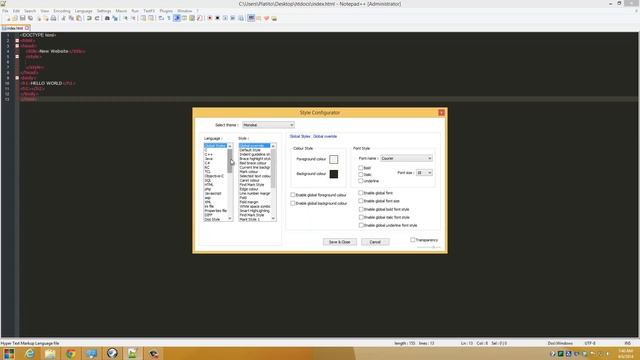Tick the Italic checkbox in Font Style
Screen dimensions: 640x360
(x=360, y=174)
